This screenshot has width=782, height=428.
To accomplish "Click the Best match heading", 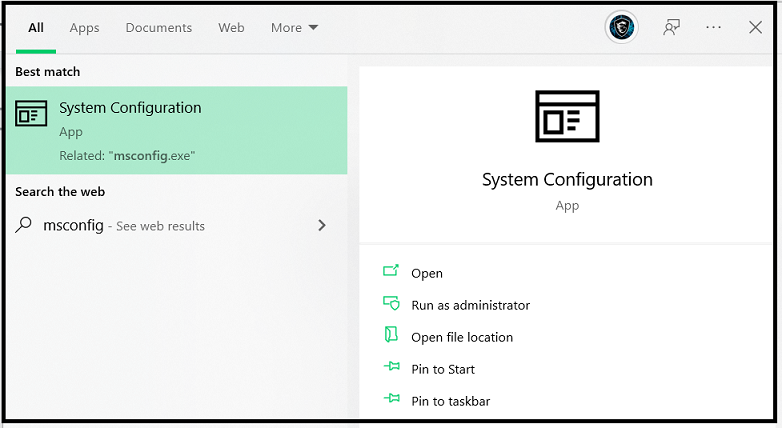I will point(47,72).
